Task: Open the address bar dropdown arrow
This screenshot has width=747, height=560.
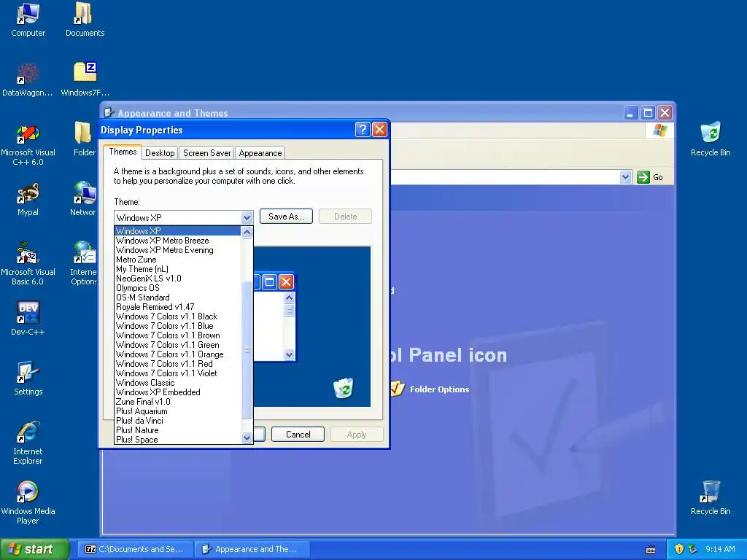Action: pyautogui.click(x=625, y=177)
